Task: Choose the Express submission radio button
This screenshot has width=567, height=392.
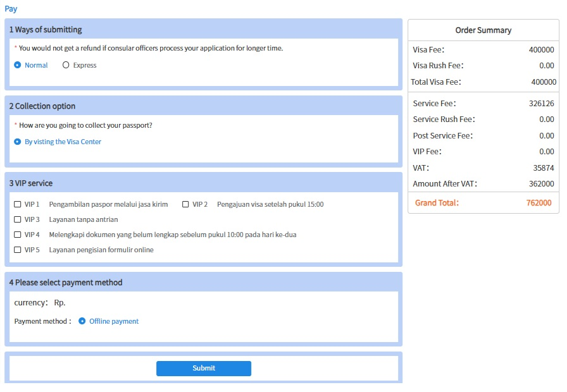Action: [x=66, y=65]
